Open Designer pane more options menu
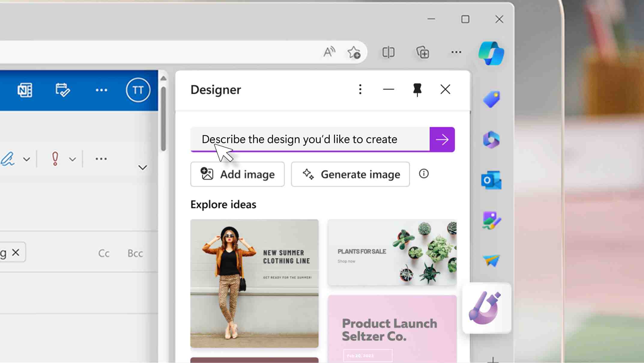This screenshot has width=644, height=363. click(x=360, y=89)
